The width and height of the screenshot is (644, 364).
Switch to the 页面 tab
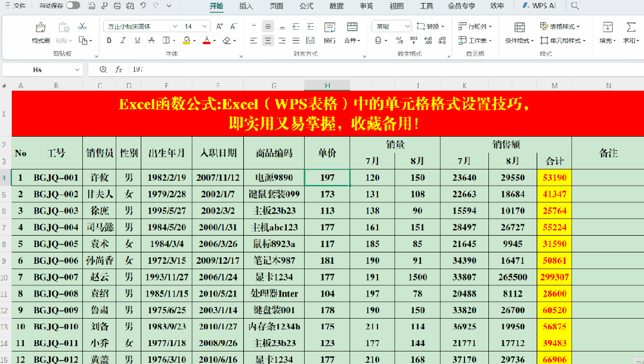click(x=277, y=6)
